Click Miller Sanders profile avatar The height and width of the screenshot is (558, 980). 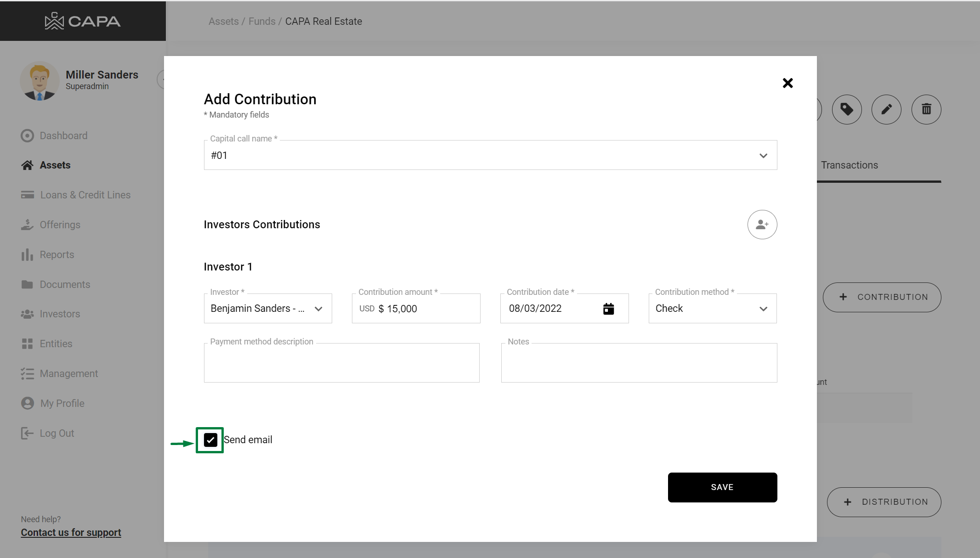point(40,81)
